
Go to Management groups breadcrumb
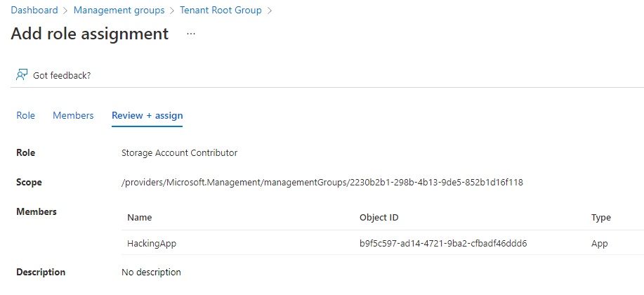(x=119, y=11)
